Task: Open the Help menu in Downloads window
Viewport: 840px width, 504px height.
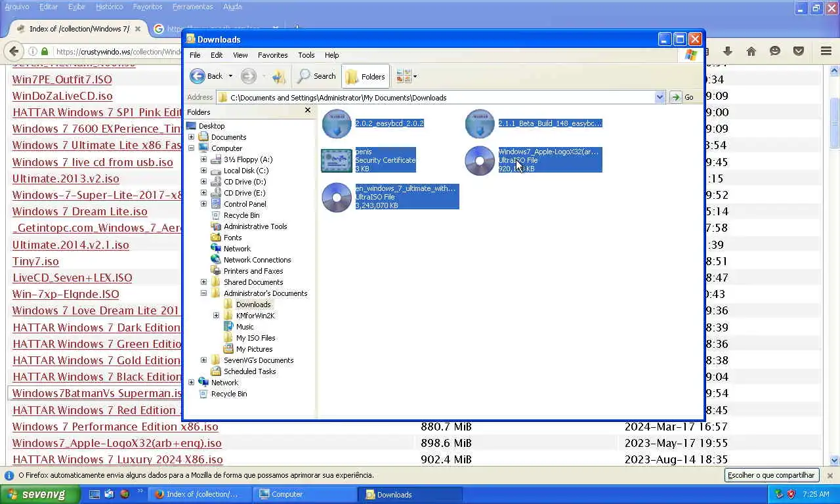Action: 331,55
